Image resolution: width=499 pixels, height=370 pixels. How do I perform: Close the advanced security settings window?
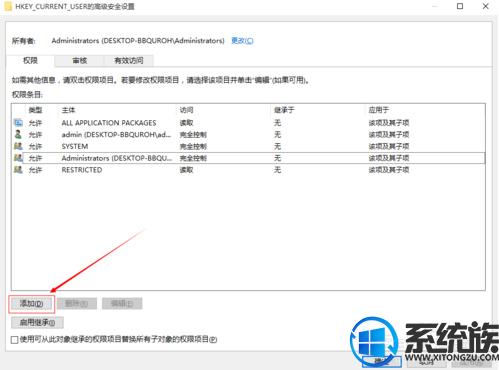click(x=486, y=6)
